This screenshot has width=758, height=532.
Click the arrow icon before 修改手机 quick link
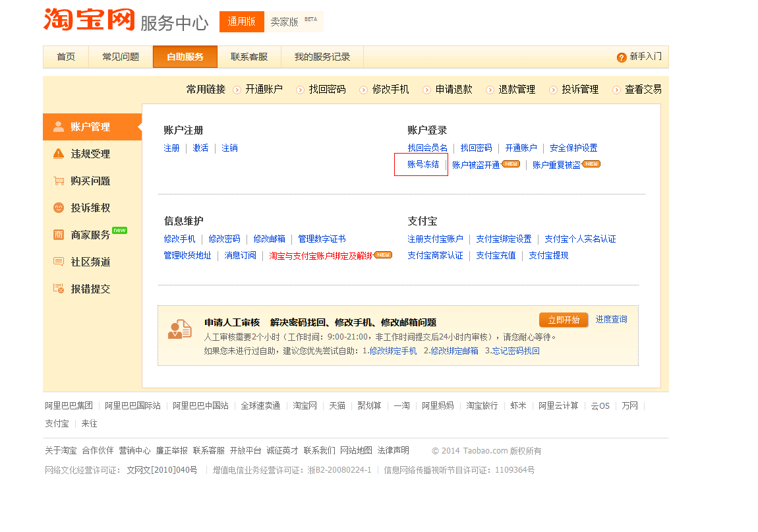click(x=364, y=90)
